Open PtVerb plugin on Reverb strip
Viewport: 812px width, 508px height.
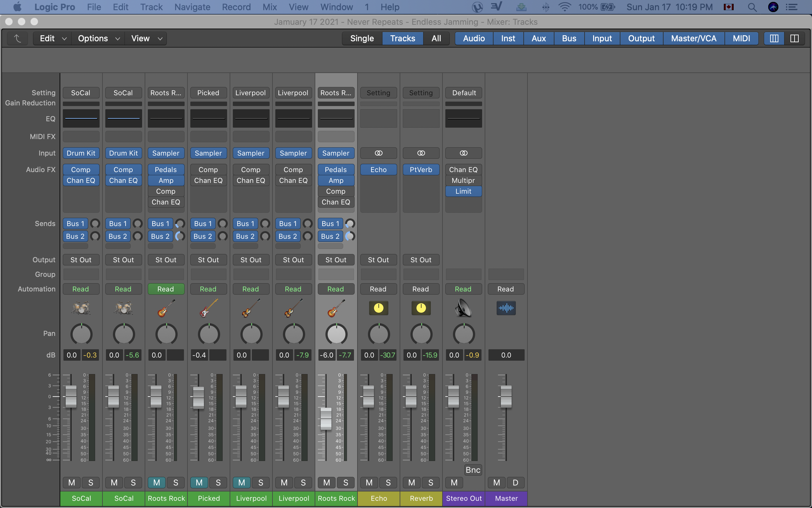[421, 170]
